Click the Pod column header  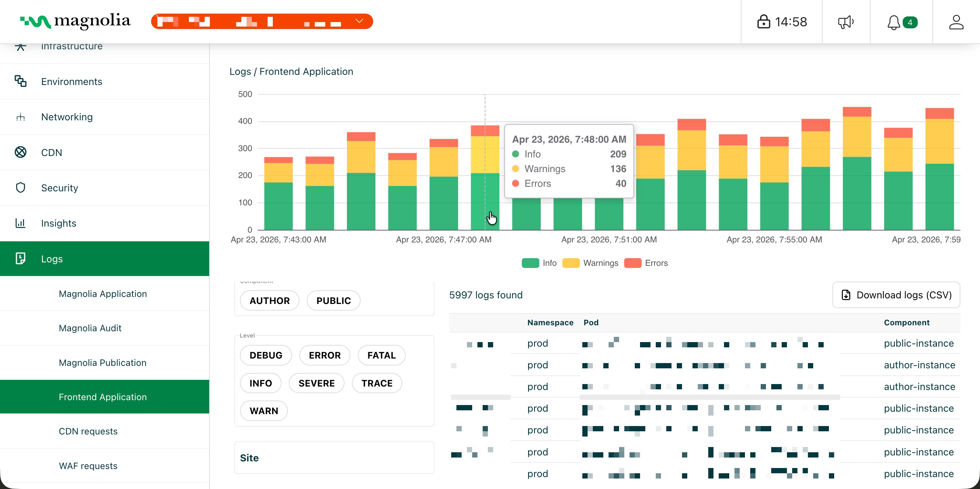point(591,322)
